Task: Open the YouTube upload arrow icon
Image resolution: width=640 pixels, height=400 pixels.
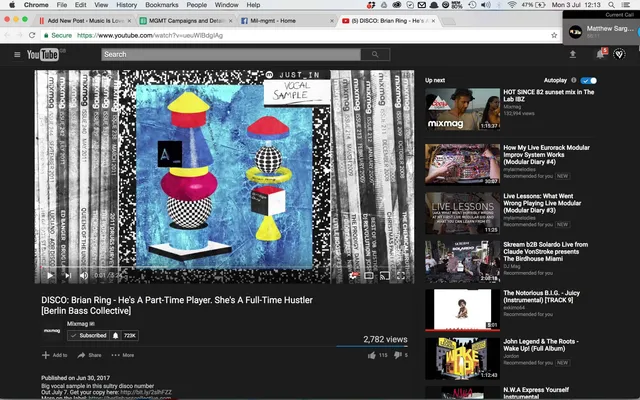Action: click(x=573, y=54)
